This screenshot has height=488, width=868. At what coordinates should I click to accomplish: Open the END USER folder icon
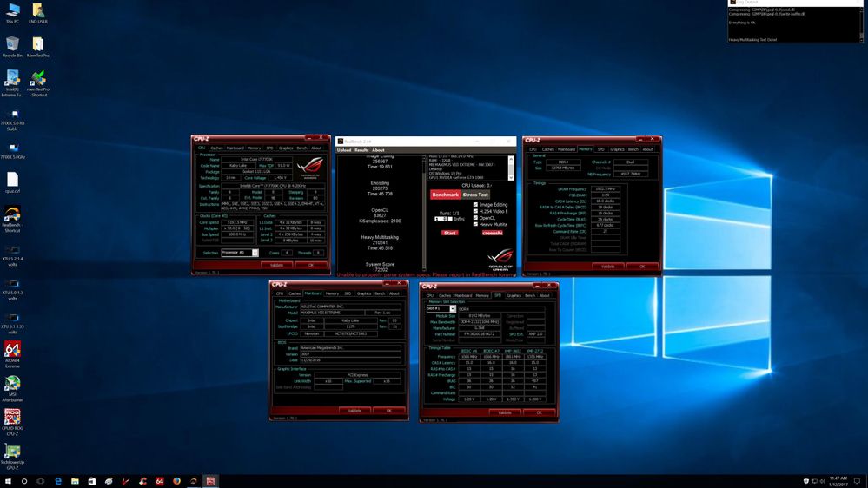pyautogui.click(x=37, y=13)
